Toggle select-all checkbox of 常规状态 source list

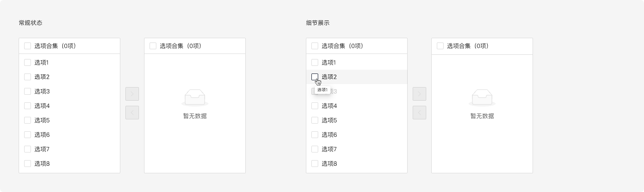28,46
